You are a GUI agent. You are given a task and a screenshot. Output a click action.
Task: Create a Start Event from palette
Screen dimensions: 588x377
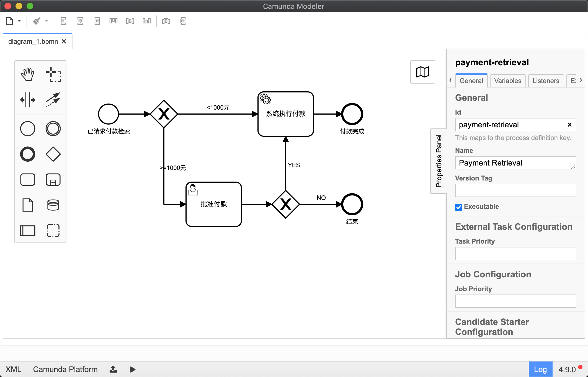click(28, 129)
